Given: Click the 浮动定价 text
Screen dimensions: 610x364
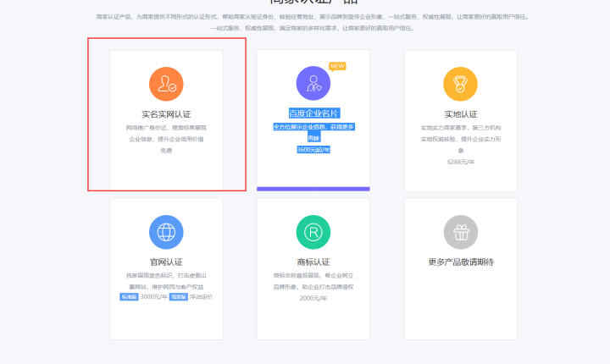Looking at the screenshot, I should [201, 297].
